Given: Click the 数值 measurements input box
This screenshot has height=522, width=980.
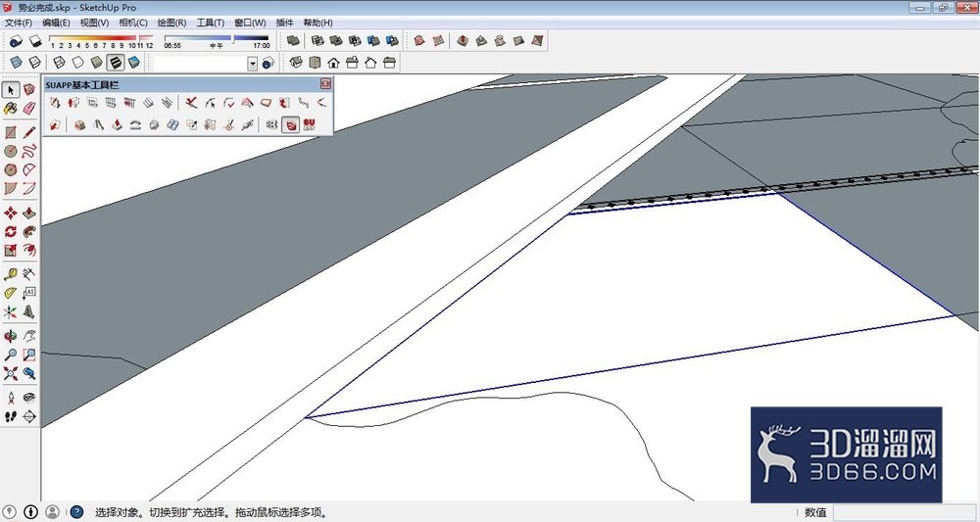Looking at the screenshot, I should (905, 512).
